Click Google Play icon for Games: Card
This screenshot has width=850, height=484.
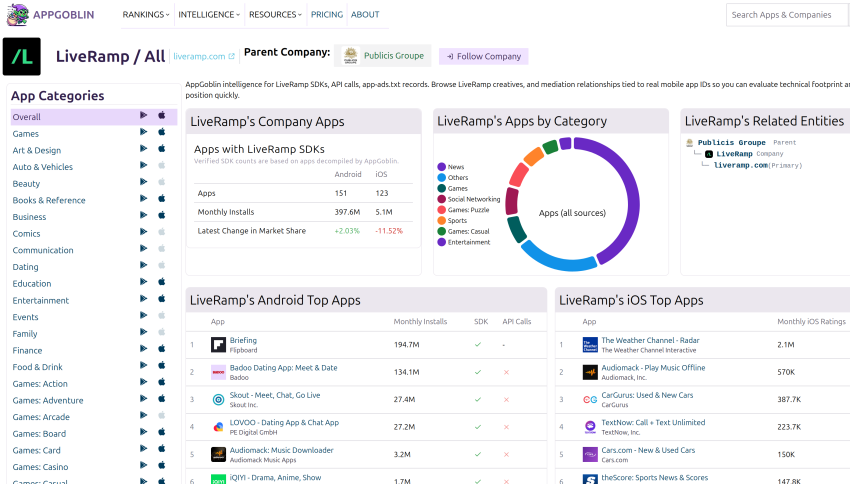click(144, 449)
